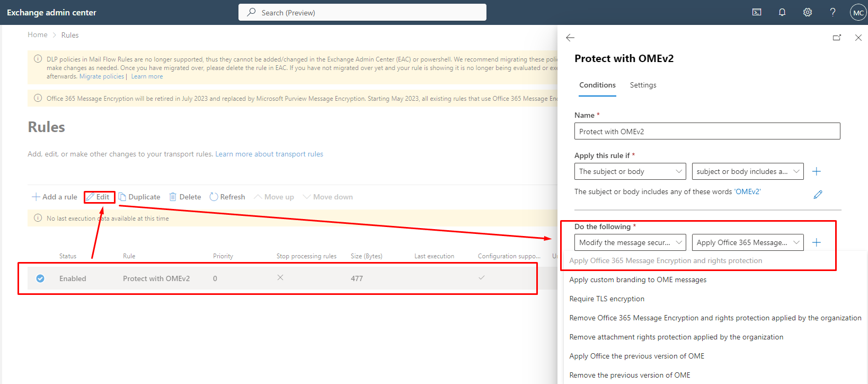Select 'Require TLS encryption' option

tap(607, 299)
